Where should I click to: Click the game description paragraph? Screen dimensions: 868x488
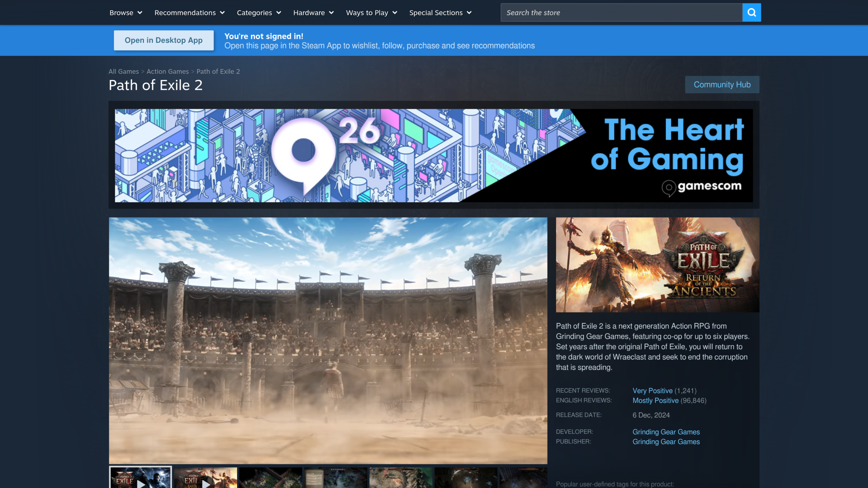[653, 347]
